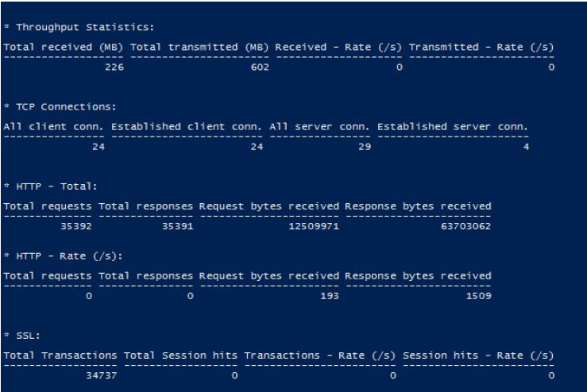Click the HTTP - Rate (/s) heading
Image resolution: width=587 pixels, height=392 pixels.
click(x=69, y=256)
